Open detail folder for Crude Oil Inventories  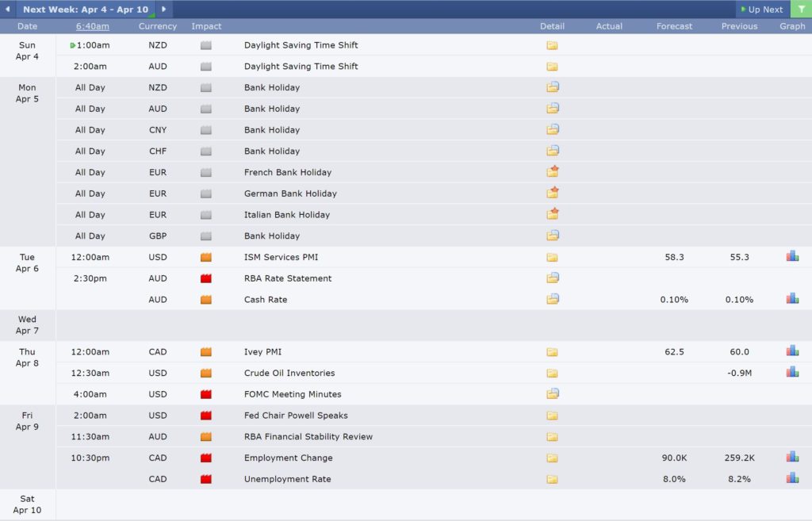pyautogui.click(x=552, y=373)
